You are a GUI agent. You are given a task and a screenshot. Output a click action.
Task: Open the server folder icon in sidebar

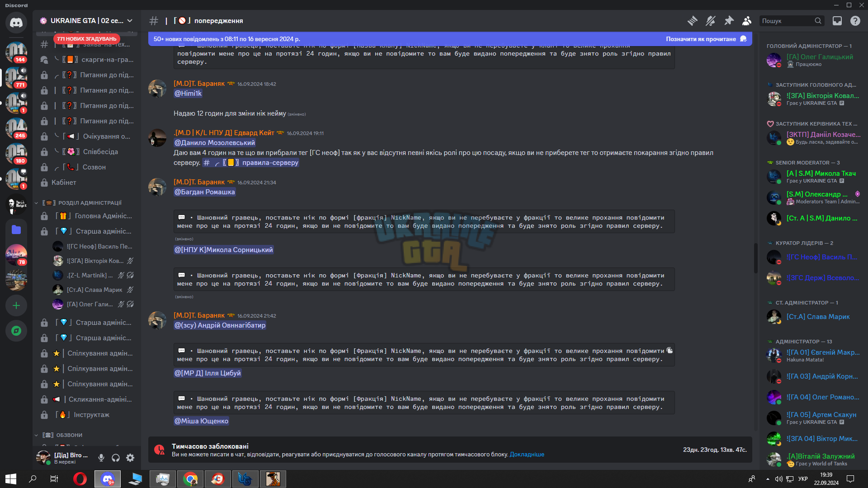(x=16, y=230)
